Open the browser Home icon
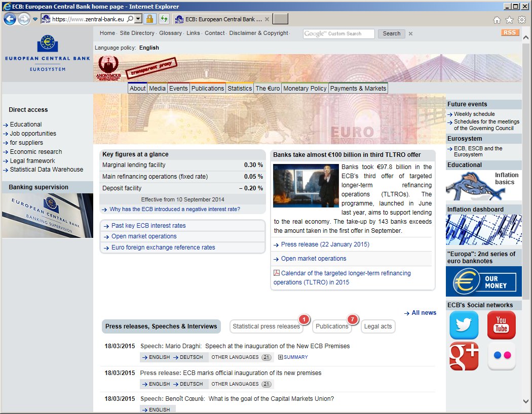 pos(497,20)
